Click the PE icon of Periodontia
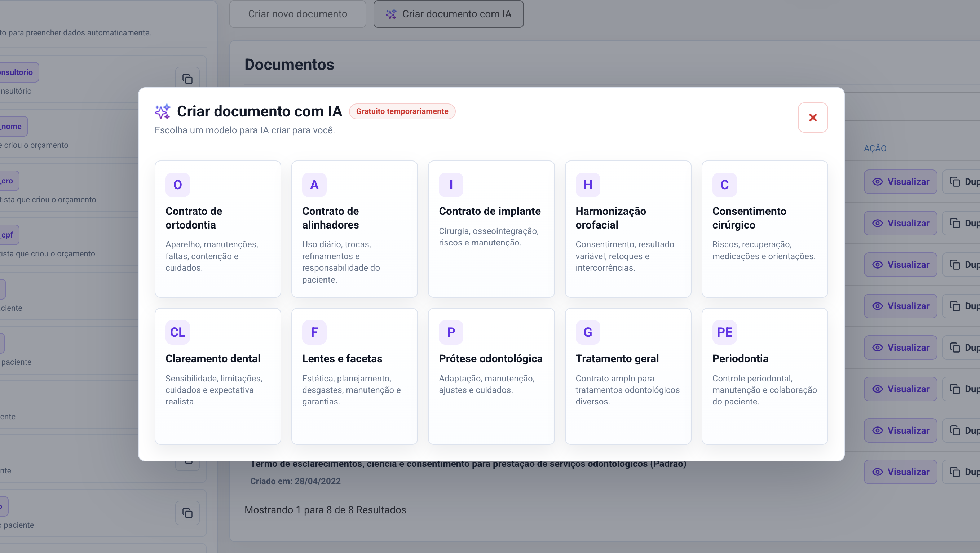980x553 pixels. [724, 332]
